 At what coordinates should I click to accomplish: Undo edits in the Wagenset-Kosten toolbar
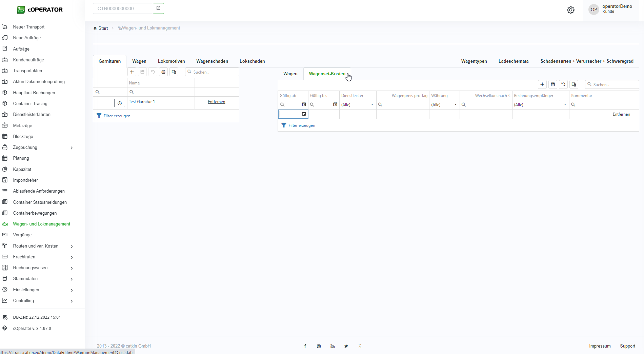point(563,84)
